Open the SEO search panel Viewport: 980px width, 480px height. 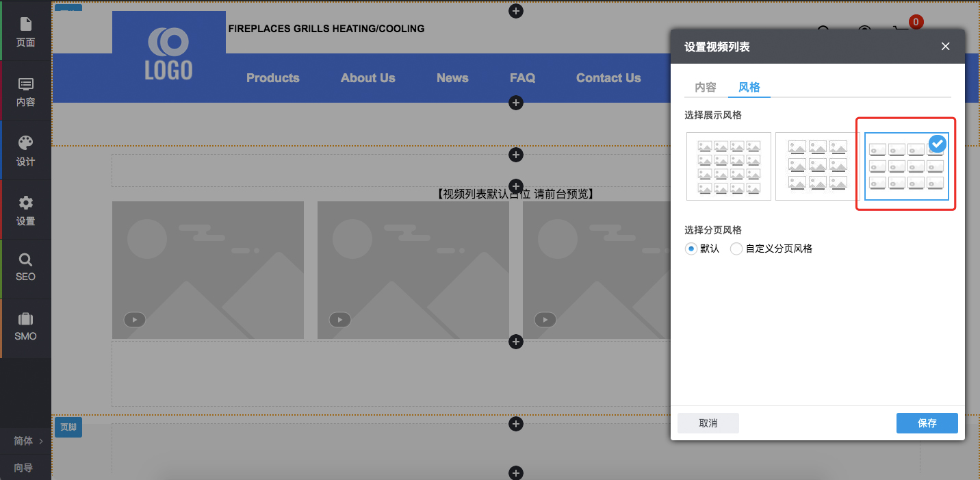click(25, 268)
